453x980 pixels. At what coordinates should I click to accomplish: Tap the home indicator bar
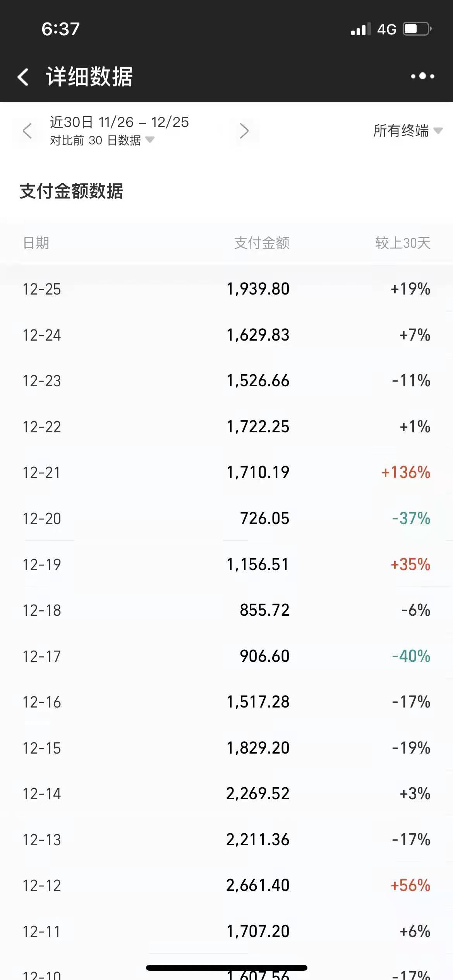(x=226, y=968)
